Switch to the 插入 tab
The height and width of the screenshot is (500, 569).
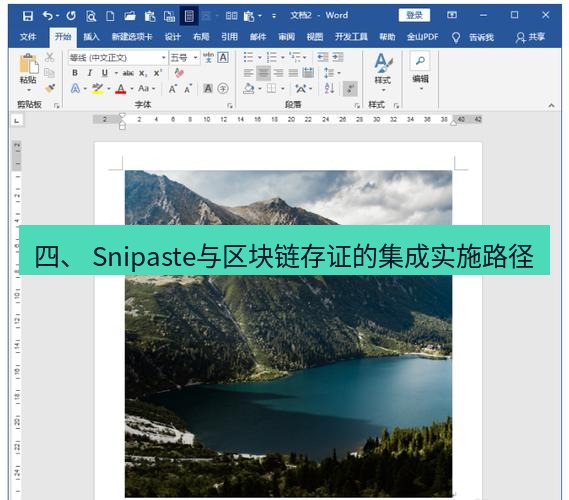[x=91, y=37]
